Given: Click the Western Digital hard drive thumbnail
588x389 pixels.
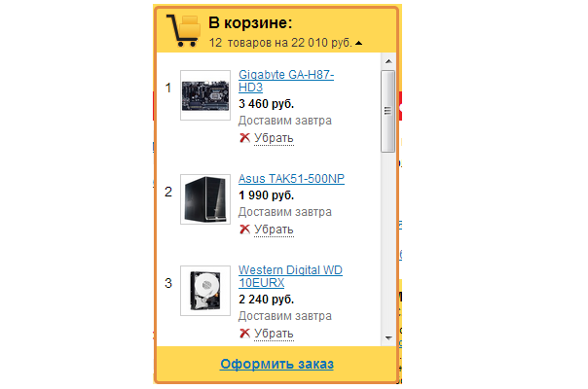Looking at the screenshot, I should 205,291.
